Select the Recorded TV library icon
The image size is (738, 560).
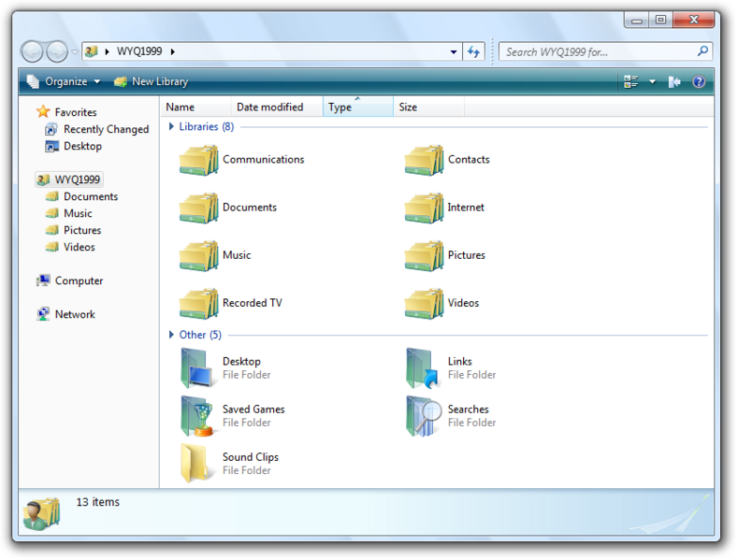click(197, 303)
